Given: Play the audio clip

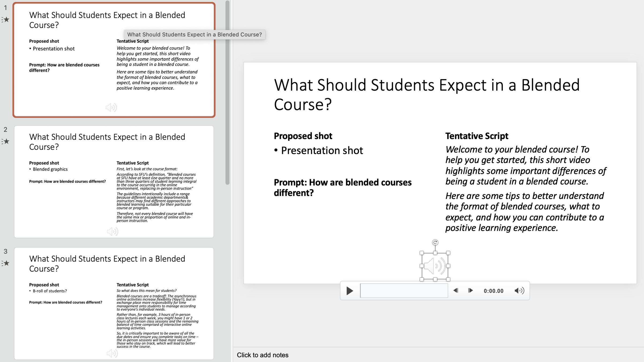Looking at the screenshot, I should click(x=350, y=291).
